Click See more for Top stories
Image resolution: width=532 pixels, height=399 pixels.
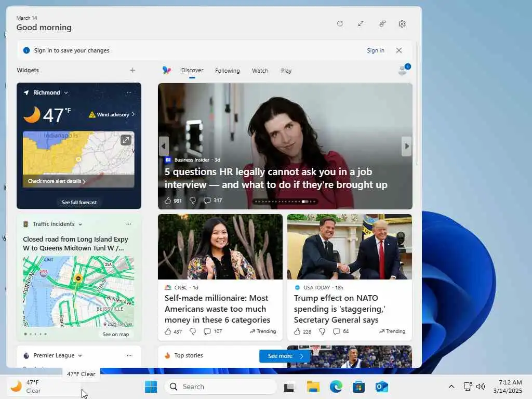tap(284, 356)
